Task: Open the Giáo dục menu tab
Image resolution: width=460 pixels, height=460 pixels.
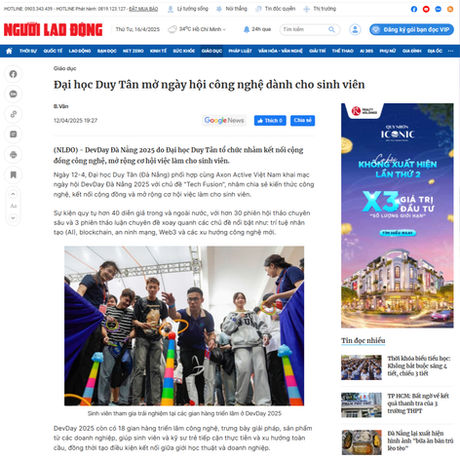Action: [212, 51]
